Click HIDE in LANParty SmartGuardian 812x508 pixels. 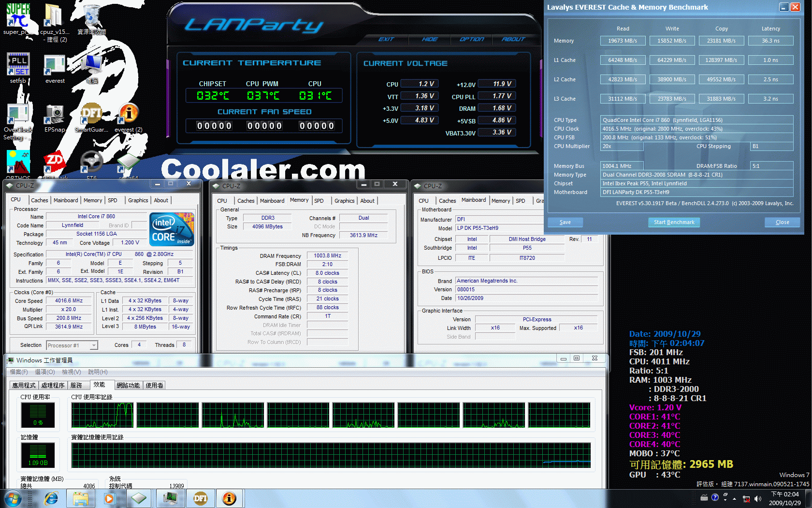pyautogui.click(x=430, y=39)
